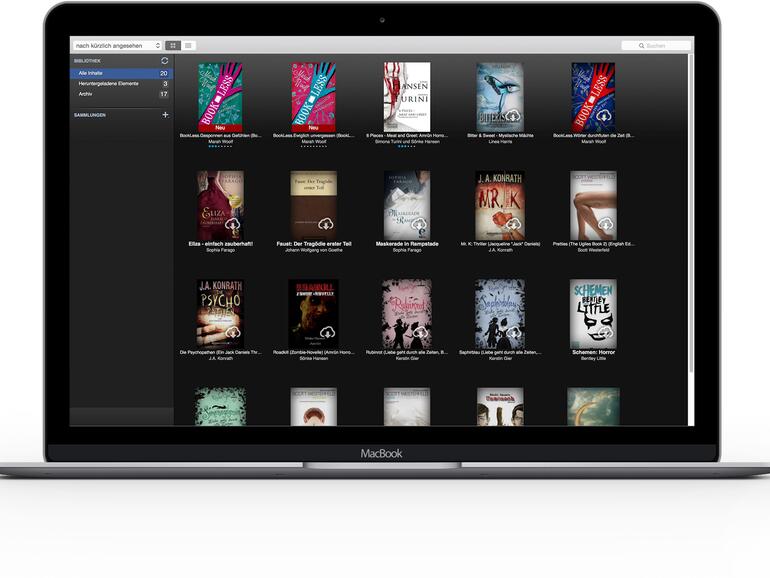Click the cloud download icon on 'Mr. K'
This screenshot has width=770, height=578.
[x=512, y=226]
